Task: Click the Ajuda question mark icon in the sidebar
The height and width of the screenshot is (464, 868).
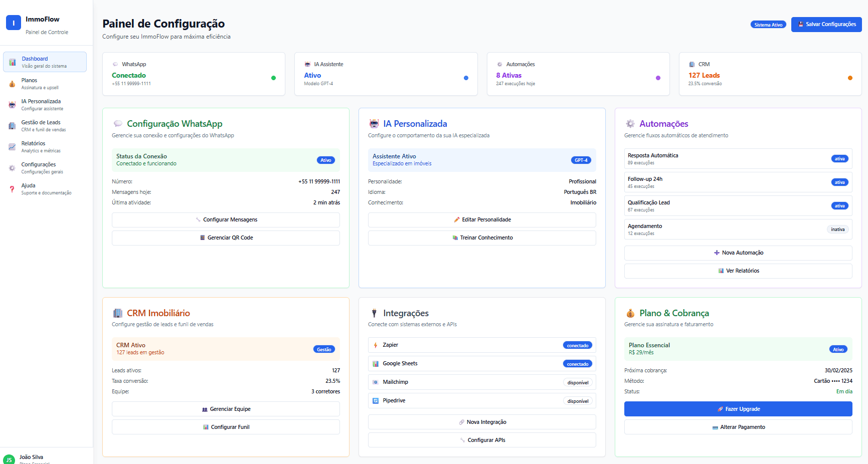Action: click(12, 188)
